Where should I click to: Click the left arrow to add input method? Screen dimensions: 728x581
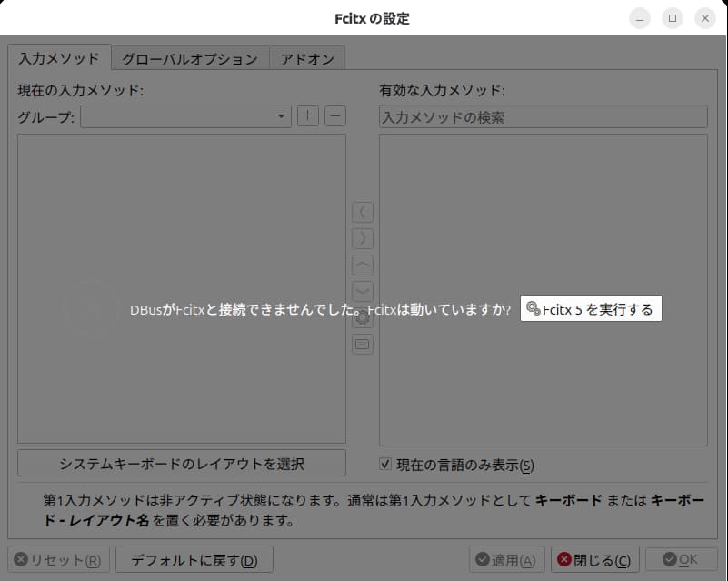[363, 212]
